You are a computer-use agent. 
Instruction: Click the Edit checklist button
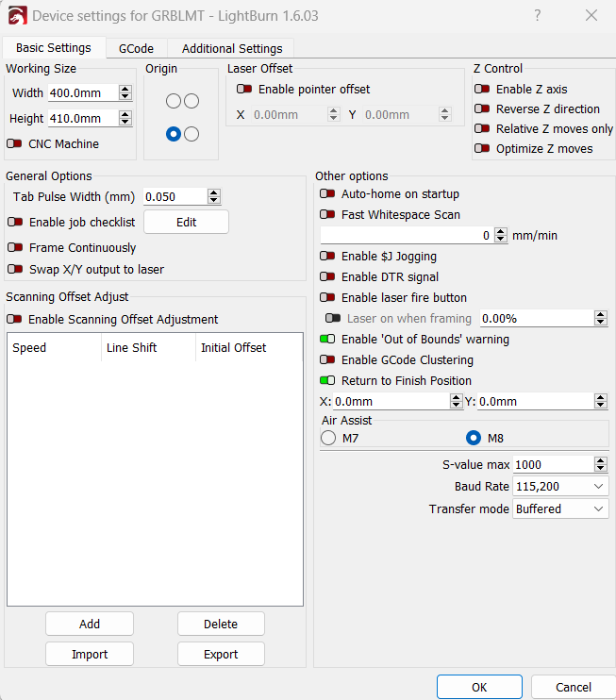click(x=186, y=222)
